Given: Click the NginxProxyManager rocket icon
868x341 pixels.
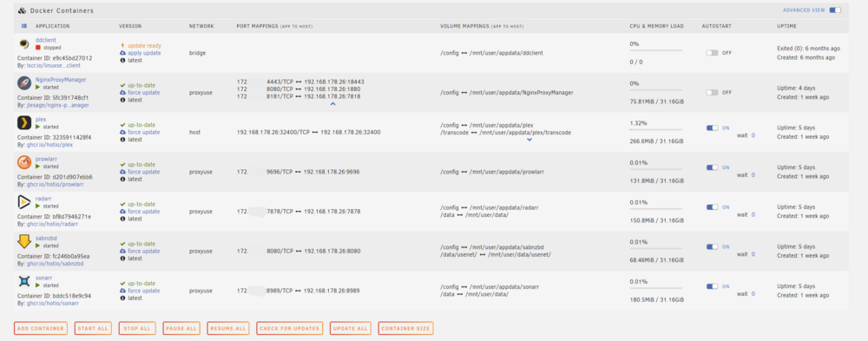Looking at the screenshot, I should pyautogui.click(x=23, y=83).
